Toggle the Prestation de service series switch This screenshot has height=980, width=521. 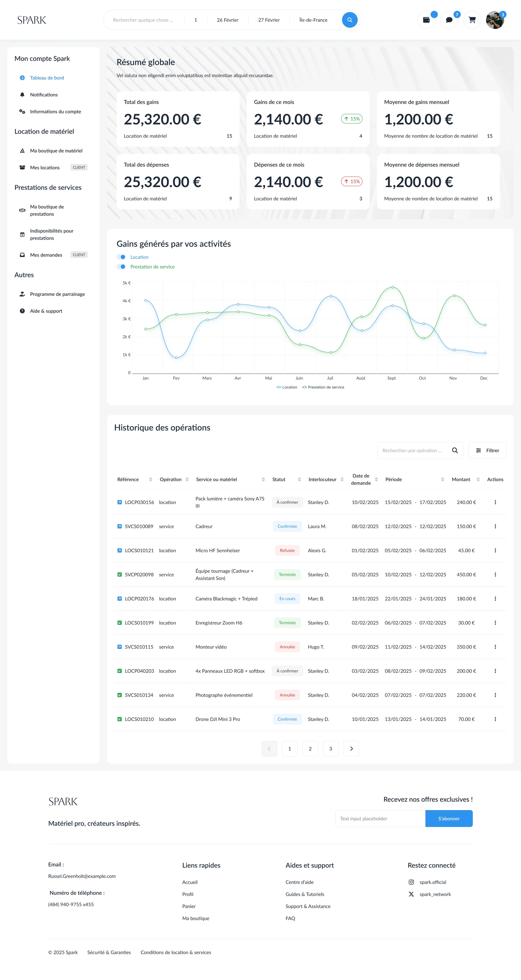point(121,267)
